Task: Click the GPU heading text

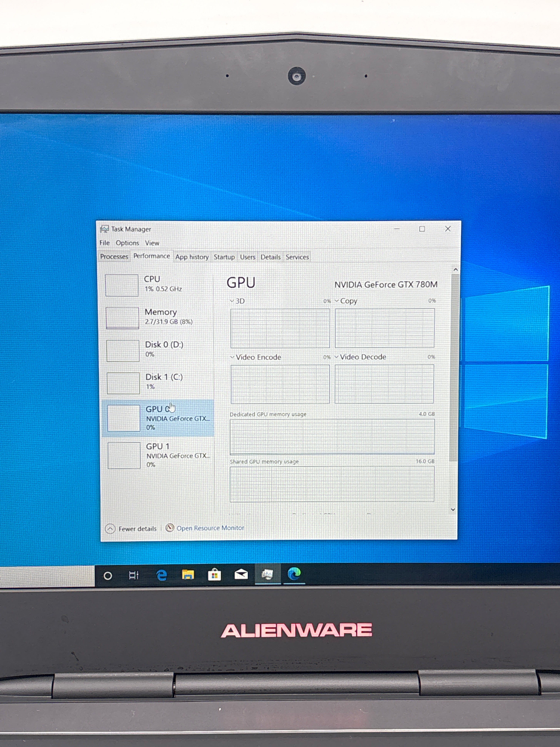Action: coord(241,283)
